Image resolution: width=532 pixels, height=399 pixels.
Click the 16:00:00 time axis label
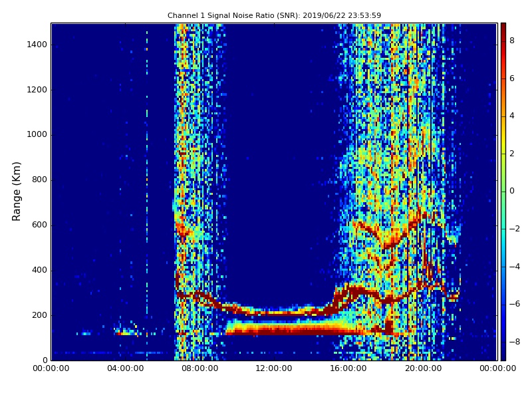click(348, 368)
